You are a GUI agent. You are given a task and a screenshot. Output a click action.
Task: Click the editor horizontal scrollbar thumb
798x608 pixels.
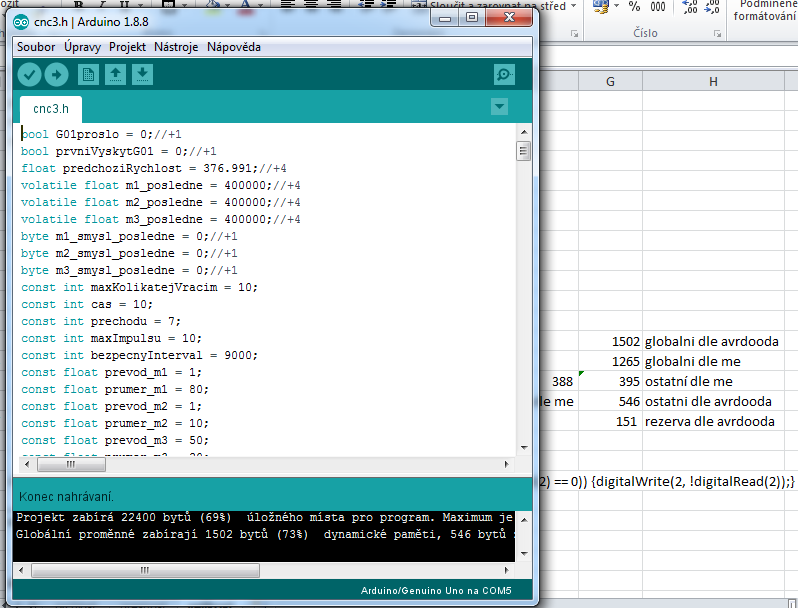(71, 464)
